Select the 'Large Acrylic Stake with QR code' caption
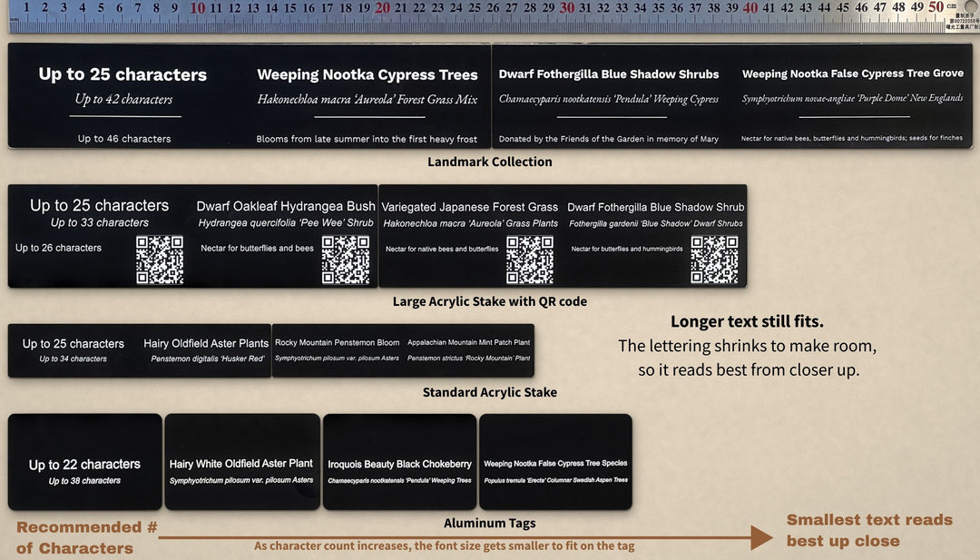This screenshot has height=560, width=980. (x=490, y=301)
